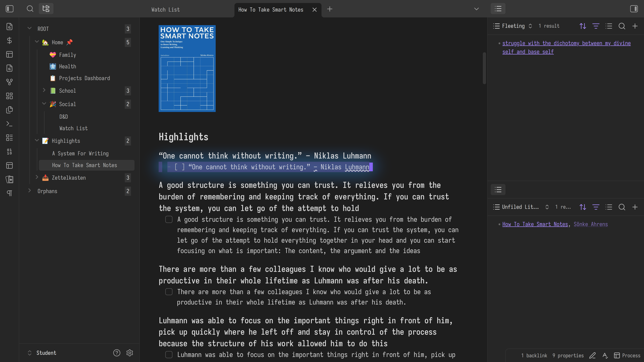Expand the Orphans folder
Image resolution: width=644 pixels, height=362 pixels.
click(x=30, y=191)
